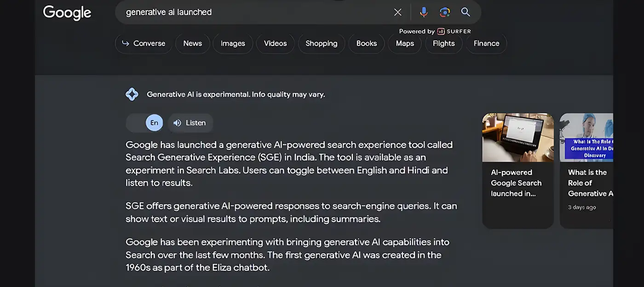Open the Google homepage via the logo
This screenshot has width=644, height=287.
(x=67, y=12)
